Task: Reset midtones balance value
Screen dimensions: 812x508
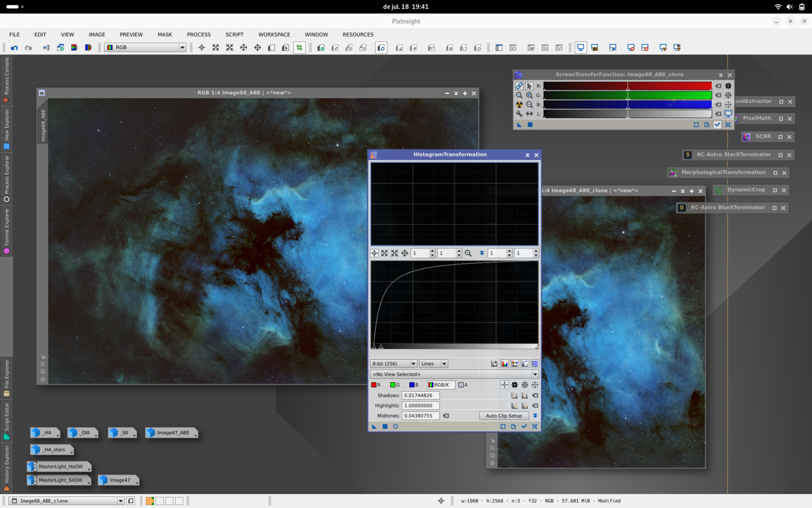Action: [x=446, y=416]
